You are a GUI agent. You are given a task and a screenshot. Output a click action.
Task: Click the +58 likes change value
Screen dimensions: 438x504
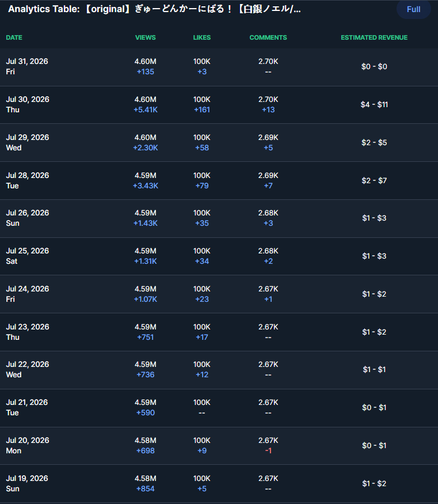pyautogui.click(x=202, y=147)
